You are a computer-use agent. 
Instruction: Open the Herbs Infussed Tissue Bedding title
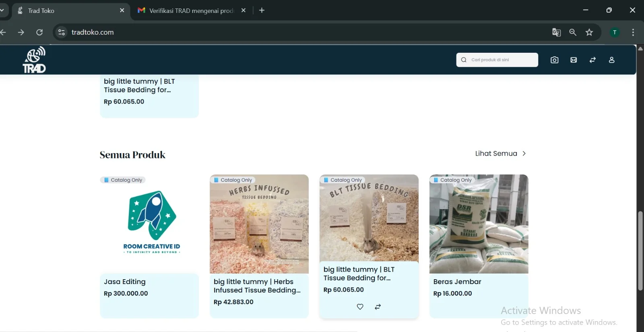click(x=257, y=286)
